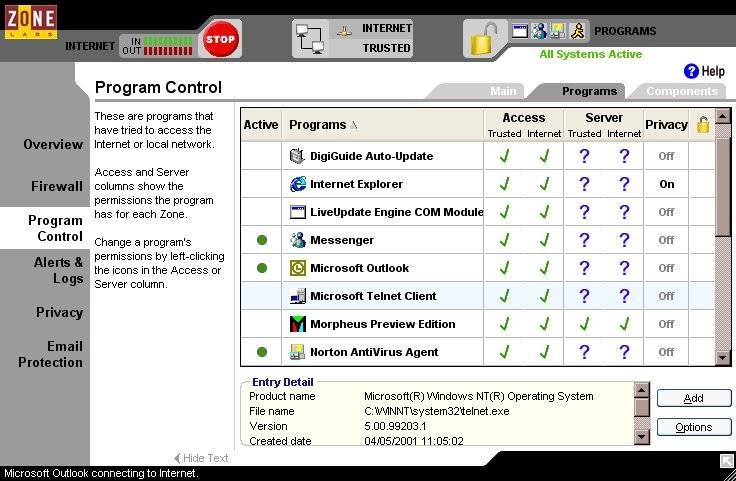
Task: Toggle DigiGuide Auto-Update Access Internet checkmark
Action: (x=544, y=156)
